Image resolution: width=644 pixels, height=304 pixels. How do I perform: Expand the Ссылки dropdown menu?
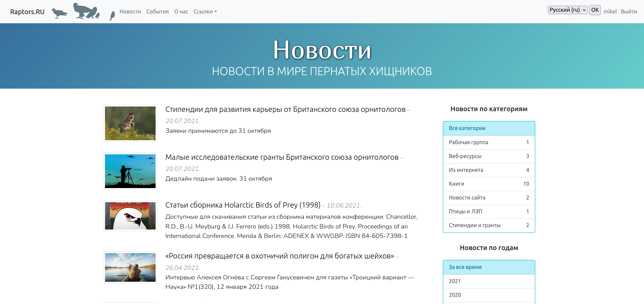(x=205, y=11)
